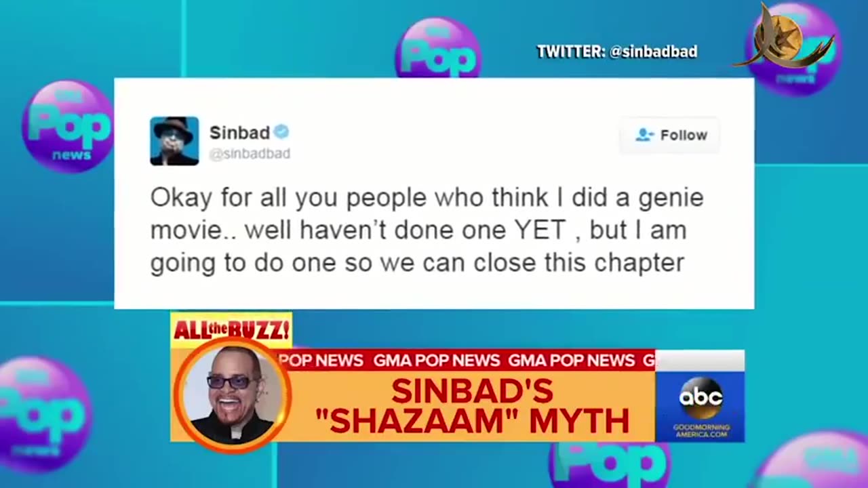Click the TWITTER: @sinbadbad caption text
The height and width of the screenshot is (488, 868).
pos(617,52)
